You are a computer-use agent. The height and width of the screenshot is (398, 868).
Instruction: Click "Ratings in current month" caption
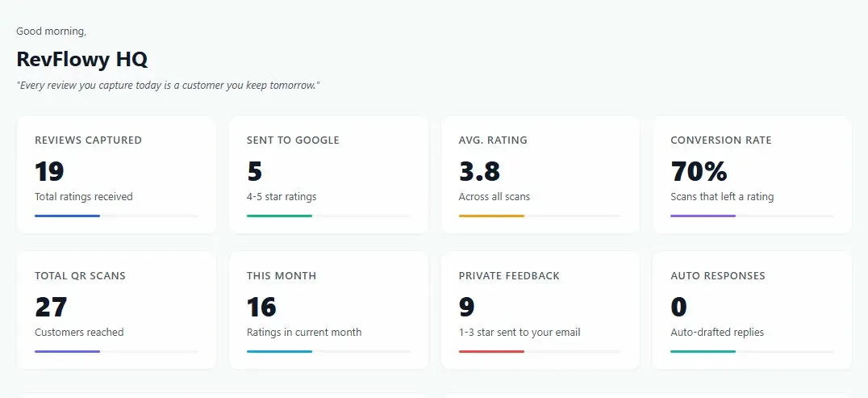pos(304,333)
